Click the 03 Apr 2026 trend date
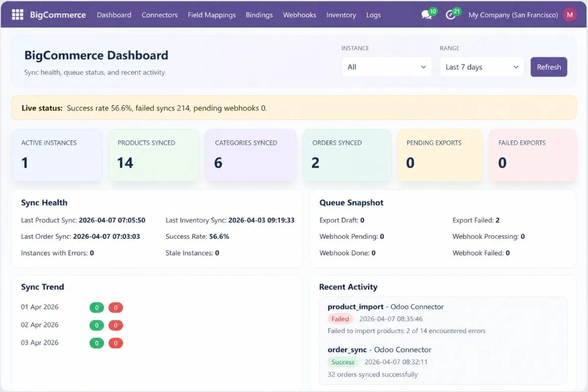This screenshot has width=588, height=392. [x=40, y=343]
